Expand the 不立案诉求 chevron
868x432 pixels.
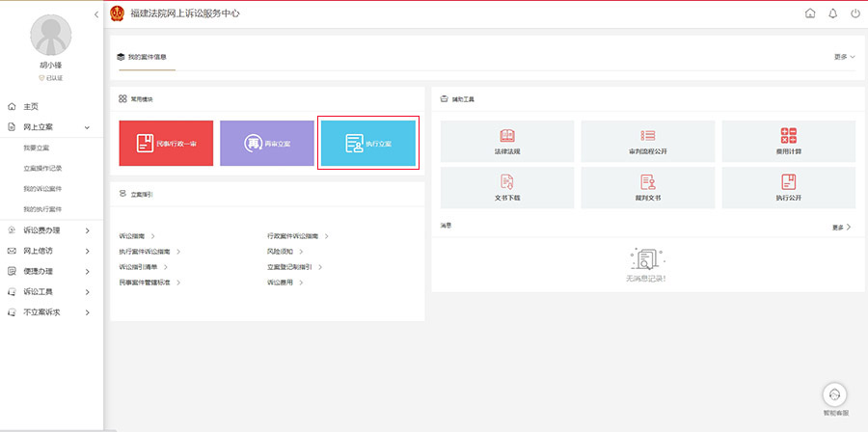coord(88,312)
